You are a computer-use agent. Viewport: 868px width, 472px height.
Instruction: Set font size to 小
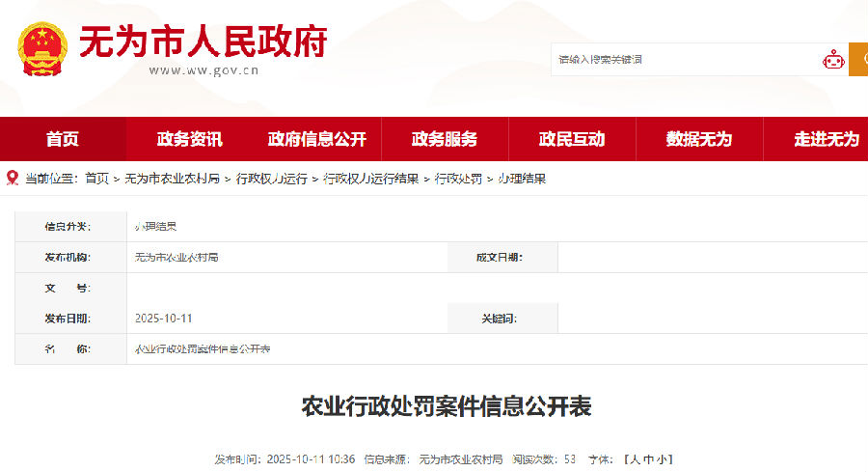tap(662, 459)
